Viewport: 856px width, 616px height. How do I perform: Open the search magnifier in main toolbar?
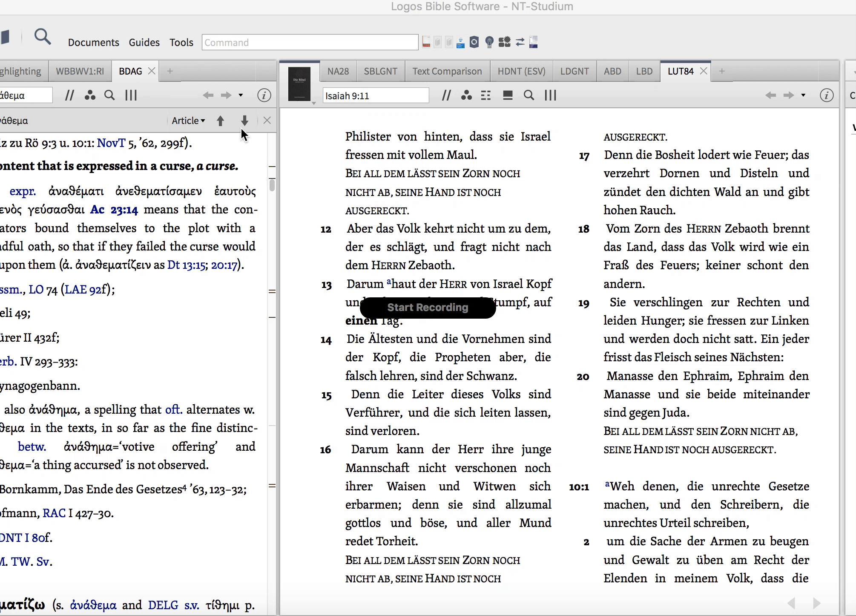coord(43,37)
